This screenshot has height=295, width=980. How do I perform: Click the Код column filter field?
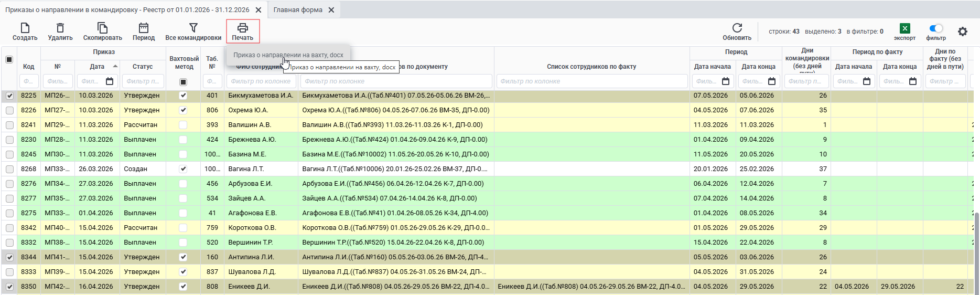(28, 81)
